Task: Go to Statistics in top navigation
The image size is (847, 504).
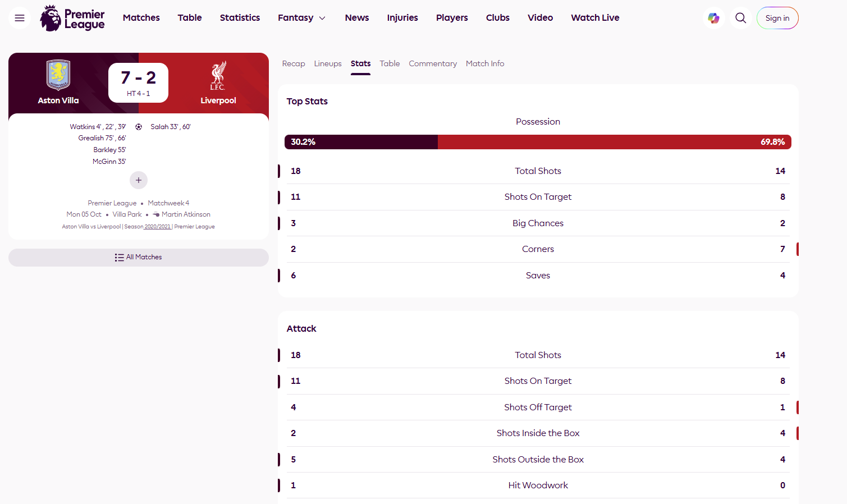Action: point(240,18)
